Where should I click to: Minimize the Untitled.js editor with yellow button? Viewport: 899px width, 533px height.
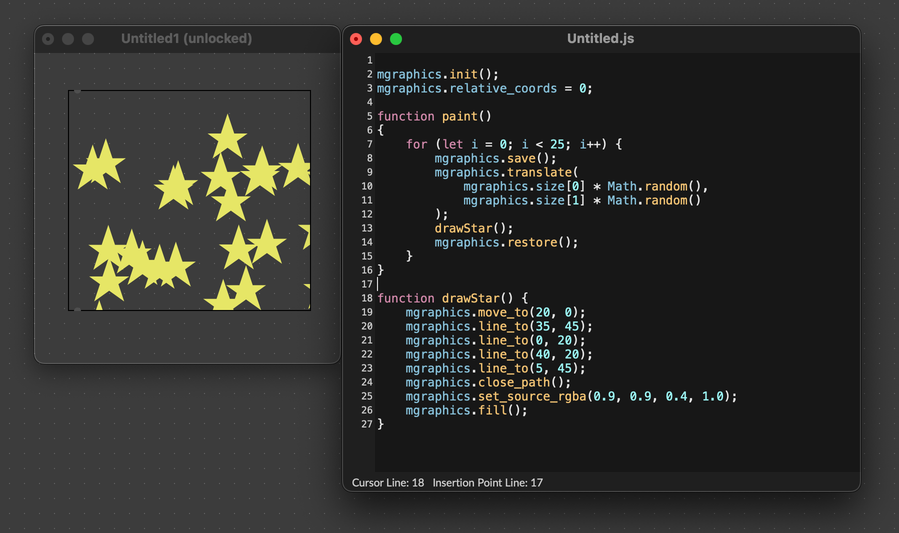point(376,39)
